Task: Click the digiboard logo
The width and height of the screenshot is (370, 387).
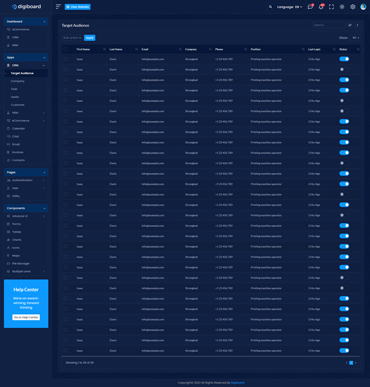Action: point(26,7)
